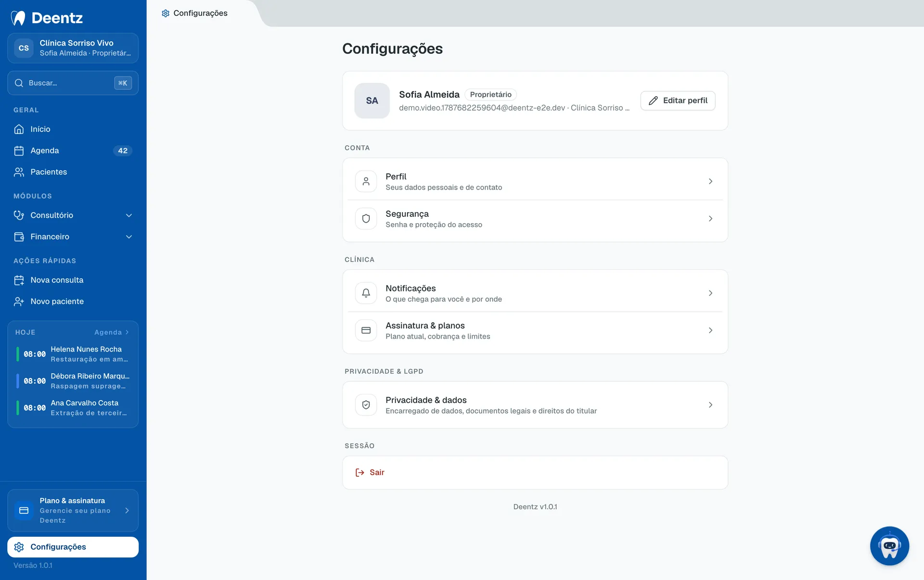Open Assinatura & planos row chevron
The image size is (924, 580).
tap(710, 330)
